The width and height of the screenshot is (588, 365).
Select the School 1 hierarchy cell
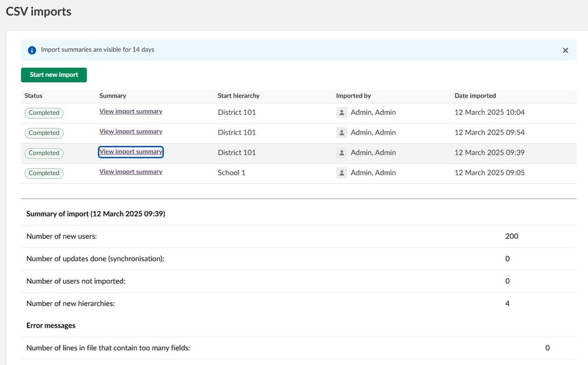click(x=231, y=173)
